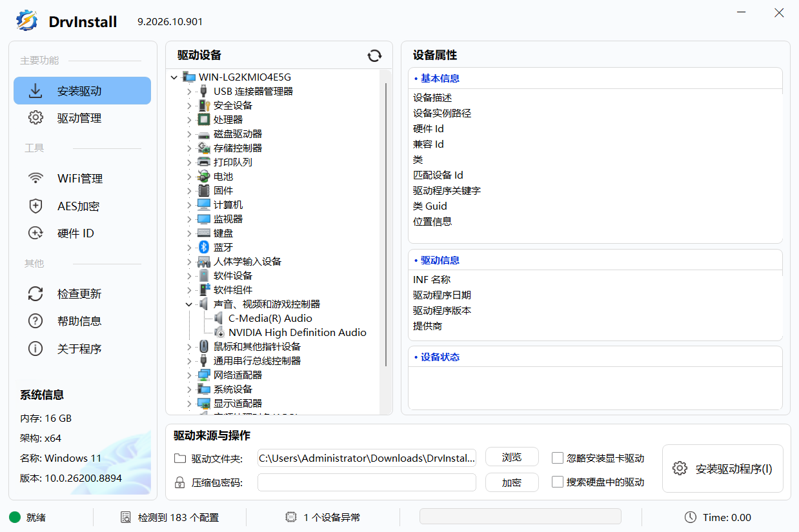Image resolution: width=799 pixels, height=532 pixels.
Task: Expand the 显示适配器 node
Action: click(x=189, y=403)
